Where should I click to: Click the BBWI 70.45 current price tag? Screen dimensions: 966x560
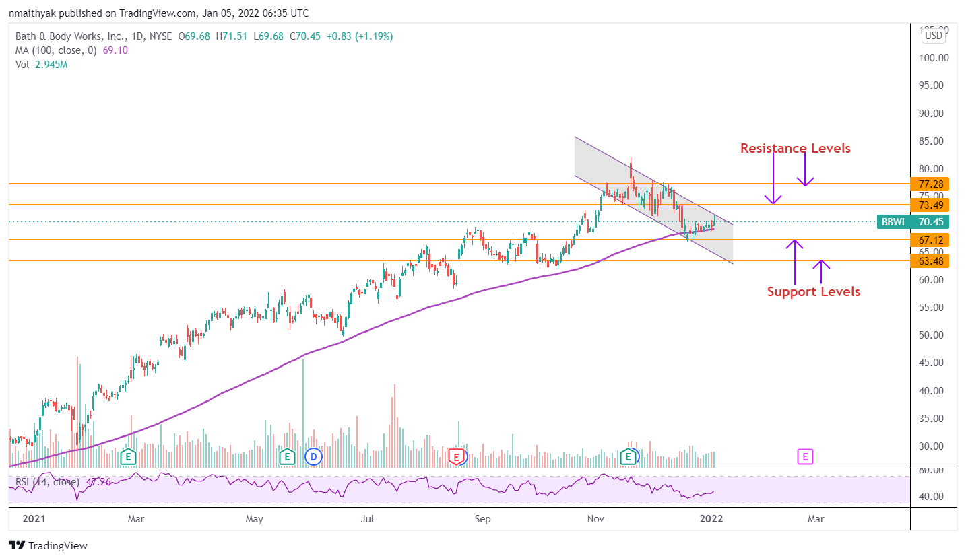point(913,222)
